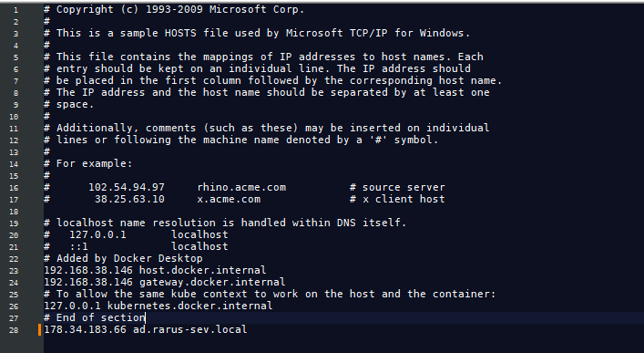Image resolution: width=644 pixels, height=353 pixels.
Task: Click rhino.acme.com in the example line
Action: click(x=241, y=187)
